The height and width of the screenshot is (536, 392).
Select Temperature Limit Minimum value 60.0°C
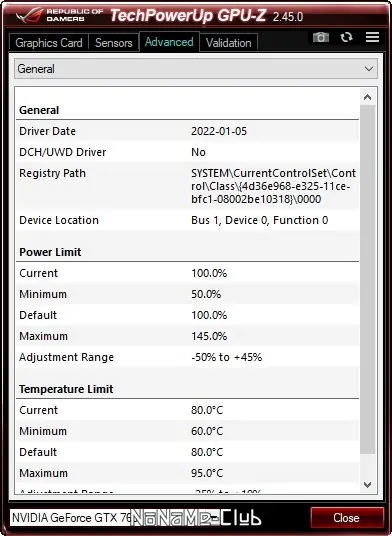click(207, 431)
